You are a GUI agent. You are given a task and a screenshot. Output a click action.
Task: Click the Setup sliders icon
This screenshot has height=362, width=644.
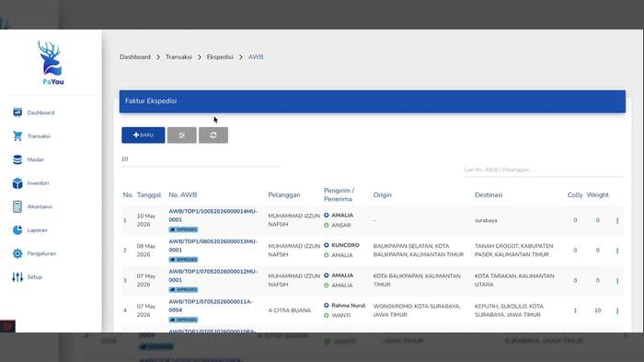pyautogui.click(x=17, y=277)
